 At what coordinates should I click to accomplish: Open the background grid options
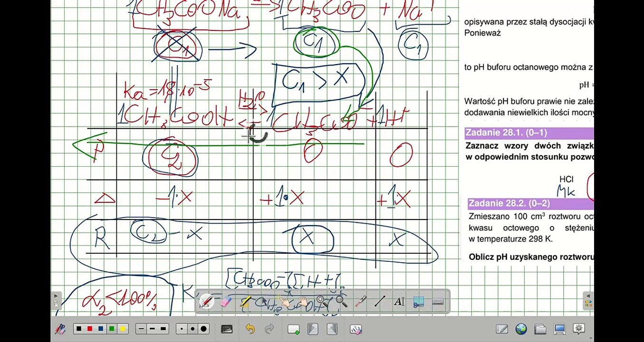(227, 329)
